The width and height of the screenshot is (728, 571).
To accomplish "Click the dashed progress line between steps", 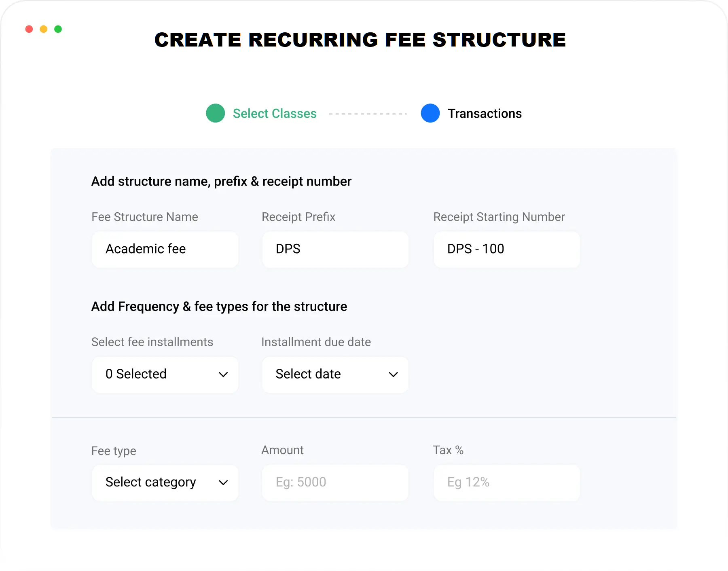I will coord(368,114).
